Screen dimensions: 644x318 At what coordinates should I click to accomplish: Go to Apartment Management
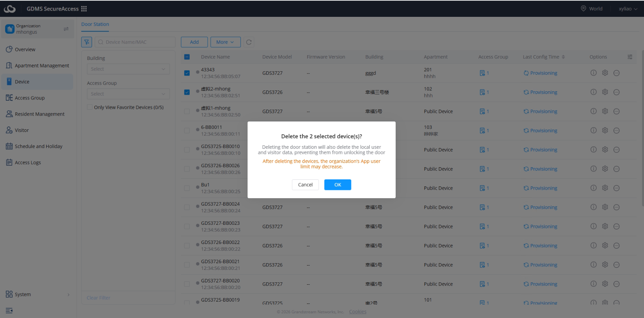click(x=38, y=65)
